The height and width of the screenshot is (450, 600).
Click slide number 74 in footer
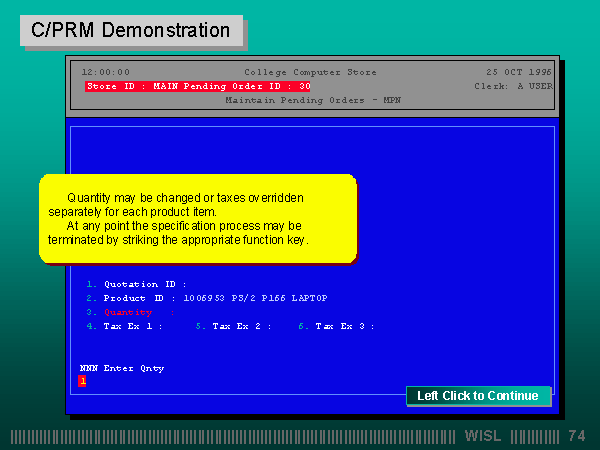(x=576, y=436)
